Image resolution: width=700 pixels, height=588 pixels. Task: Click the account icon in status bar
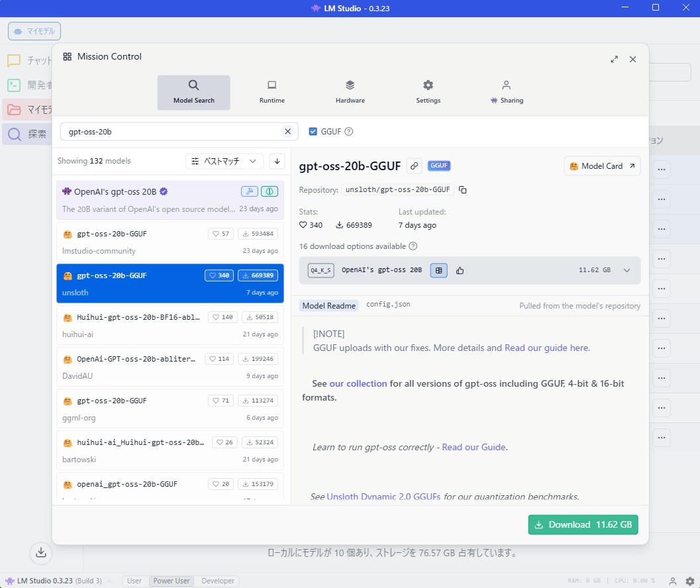coord(673,581)
